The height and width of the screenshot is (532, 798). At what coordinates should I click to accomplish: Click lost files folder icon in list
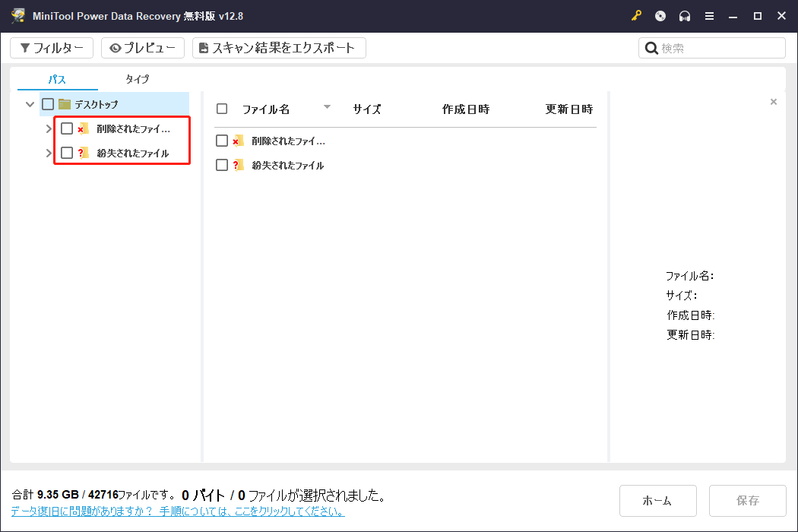coord(238,165)
